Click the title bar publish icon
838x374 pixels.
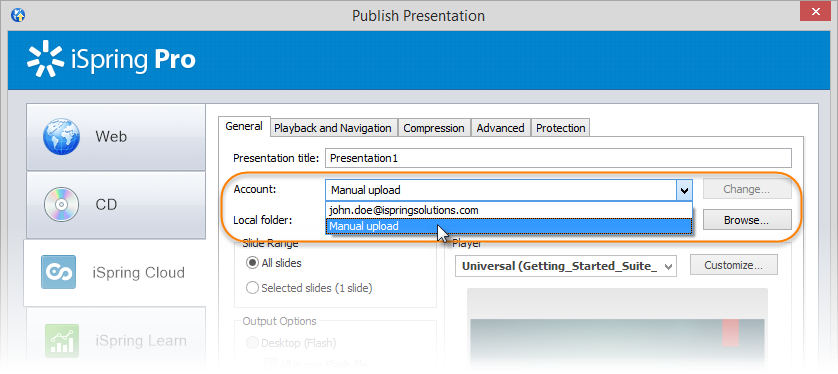[18, 15]
